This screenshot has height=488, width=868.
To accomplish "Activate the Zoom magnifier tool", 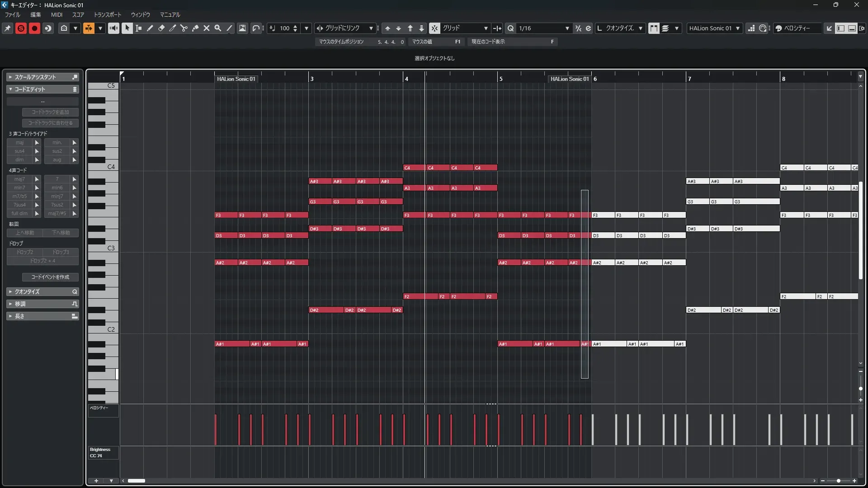I will click(218, 28).
